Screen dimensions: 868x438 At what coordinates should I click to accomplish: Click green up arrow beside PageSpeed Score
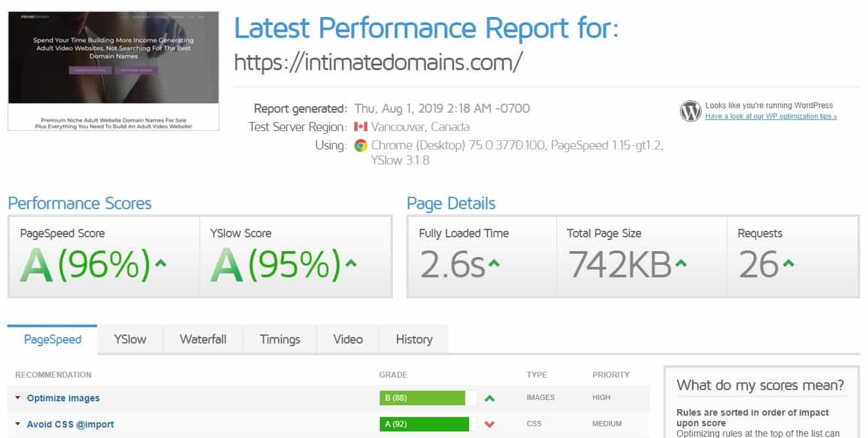pyautogui.click(x=161, y=264)
